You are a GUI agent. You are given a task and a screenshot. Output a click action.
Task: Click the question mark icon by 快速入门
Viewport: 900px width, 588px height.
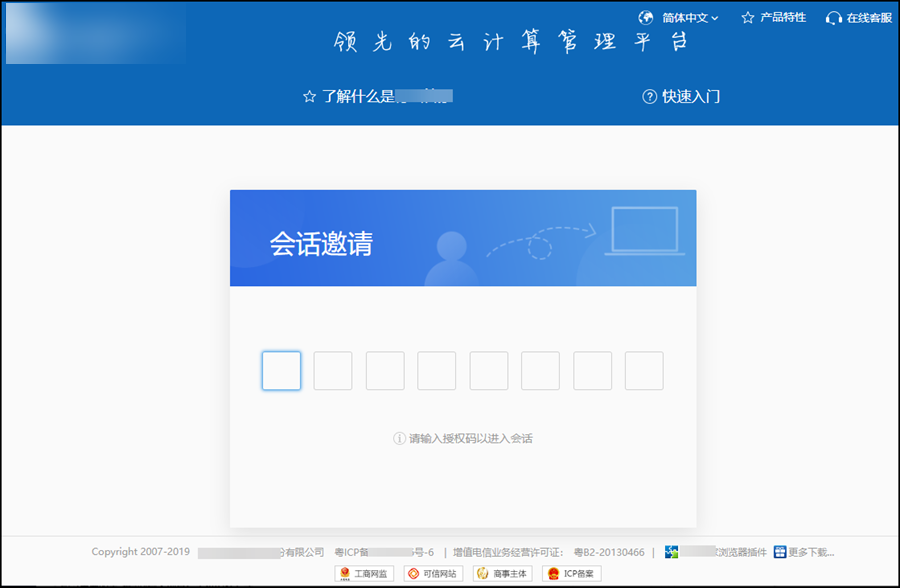pyautogui.click(x=649, y=97)
